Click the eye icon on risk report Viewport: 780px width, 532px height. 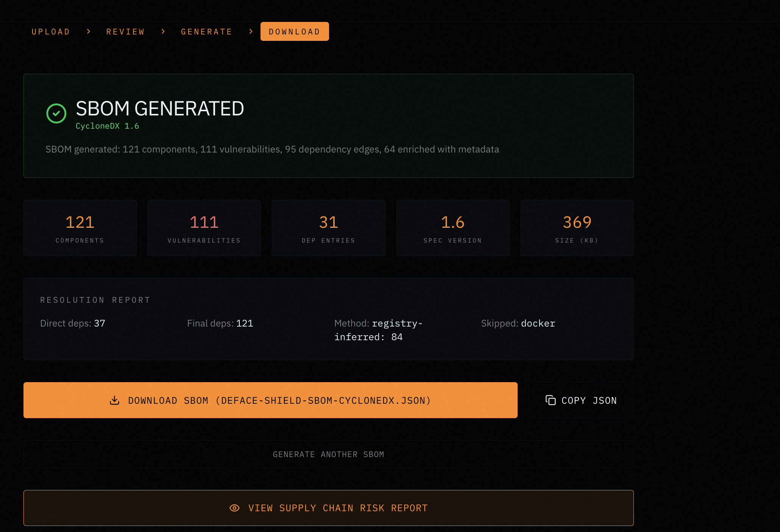tap(234, 508)
